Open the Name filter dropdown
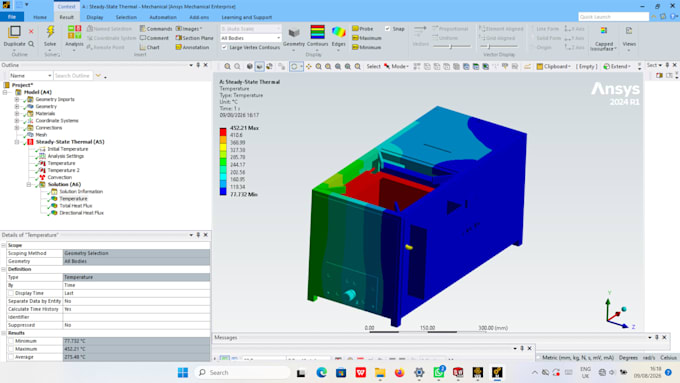This screenshot has width=680, height=383. (30, 75)
